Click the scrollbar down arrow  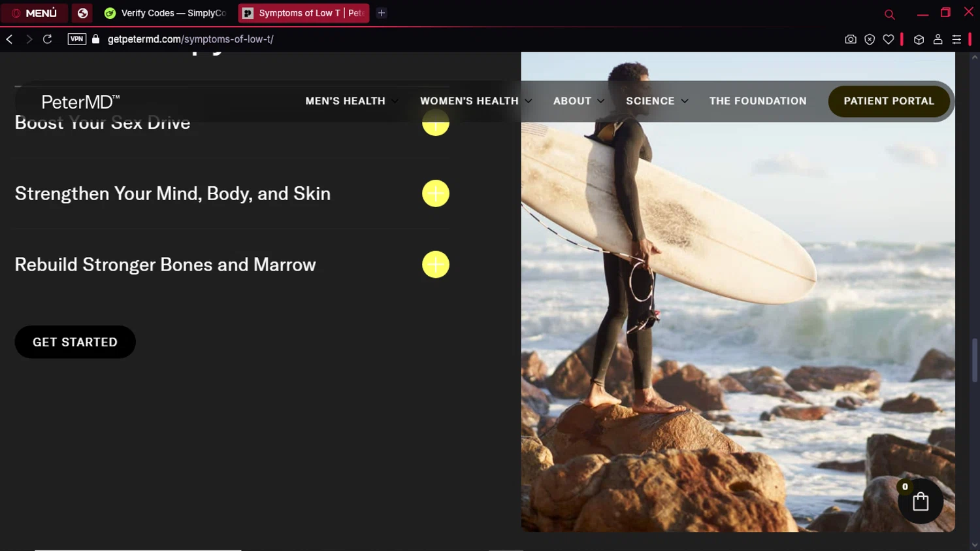point(974,544)
